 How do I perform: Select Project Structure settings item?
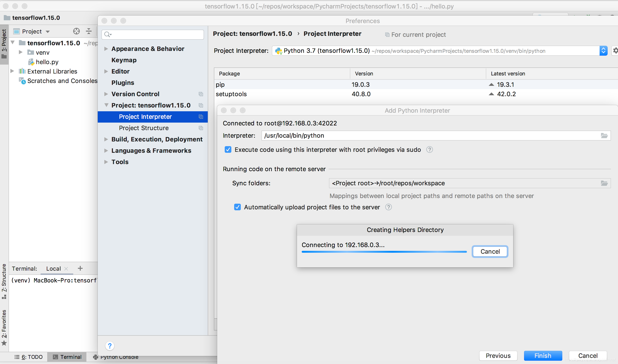tap(144, 128)
